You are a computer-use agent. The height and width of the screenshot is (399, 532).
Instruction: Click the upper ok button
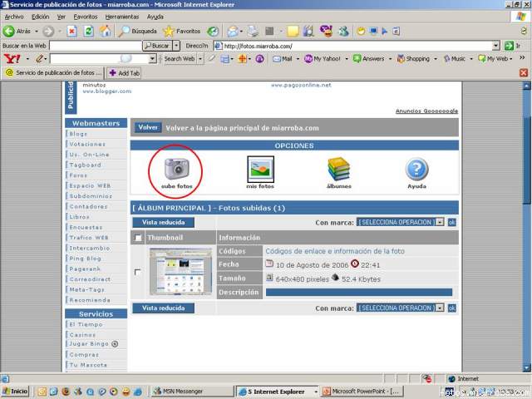point(451,222)
